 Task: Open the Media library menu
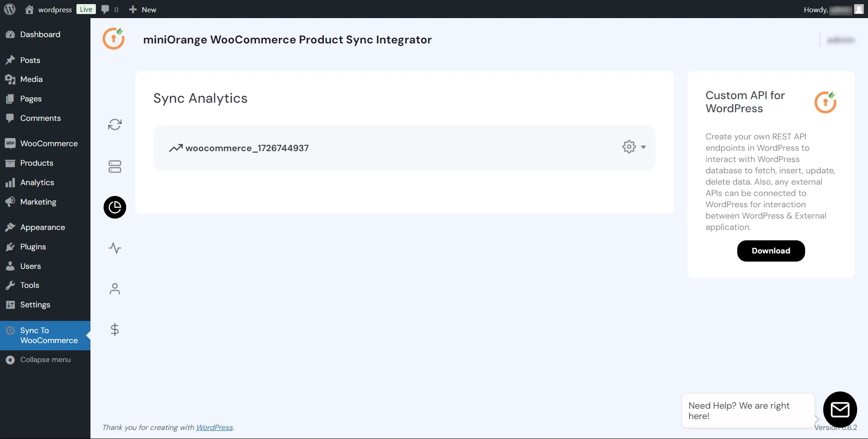tap(45, 79)
